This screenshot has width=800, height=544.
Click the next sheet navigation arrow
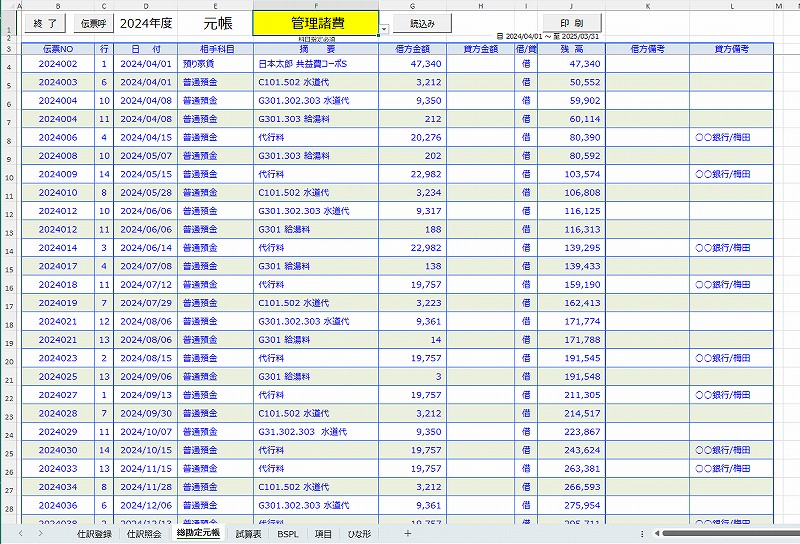pos(40,534)
